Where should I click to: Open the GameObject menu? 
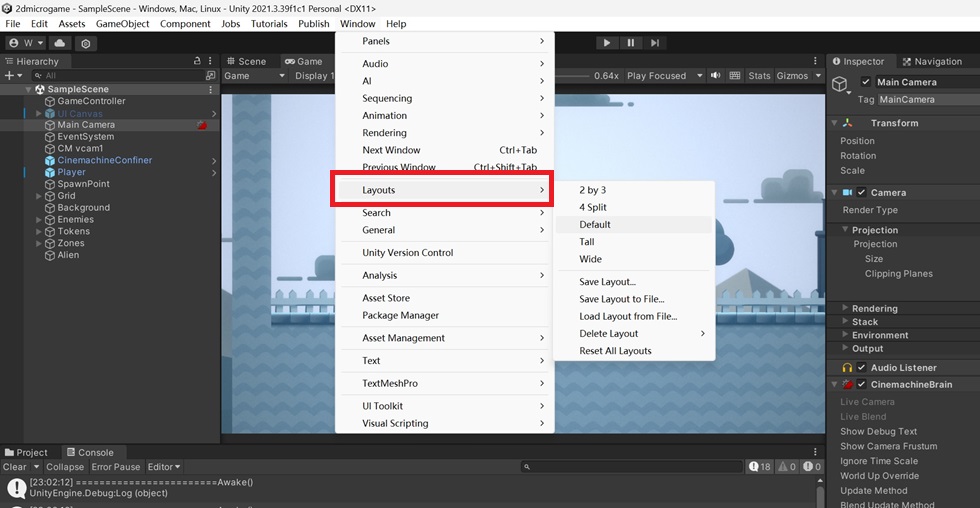[x=122, y=24]
